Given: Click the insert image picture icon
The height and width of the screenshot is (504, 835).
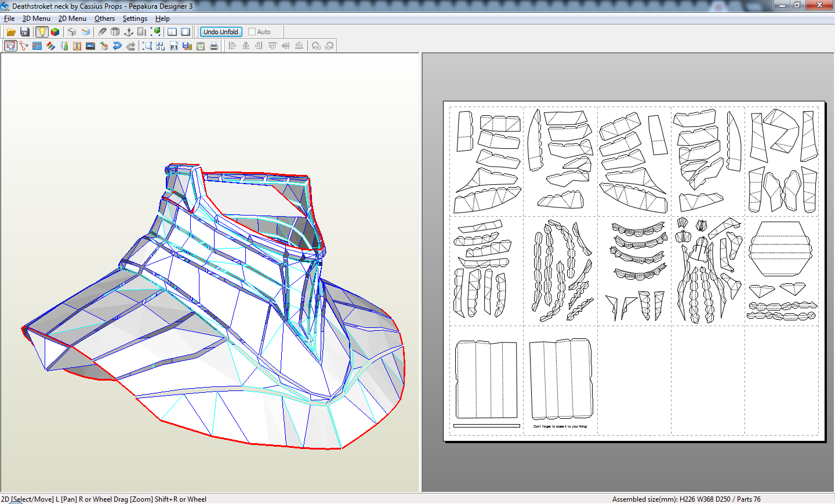Looking at the screenshot, I should click(90, 46).
